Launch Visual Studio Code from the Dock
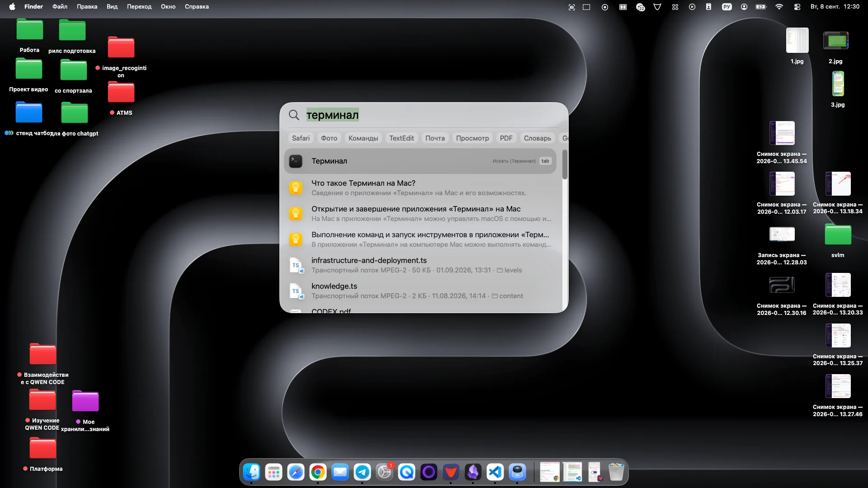 tap(495, 472)
